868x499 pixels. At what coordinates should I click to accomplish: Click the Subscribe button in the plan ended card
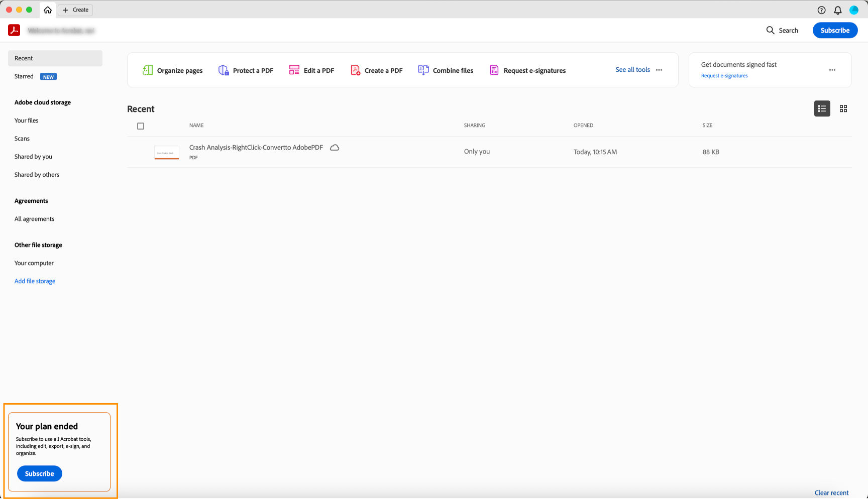(39, 473)
